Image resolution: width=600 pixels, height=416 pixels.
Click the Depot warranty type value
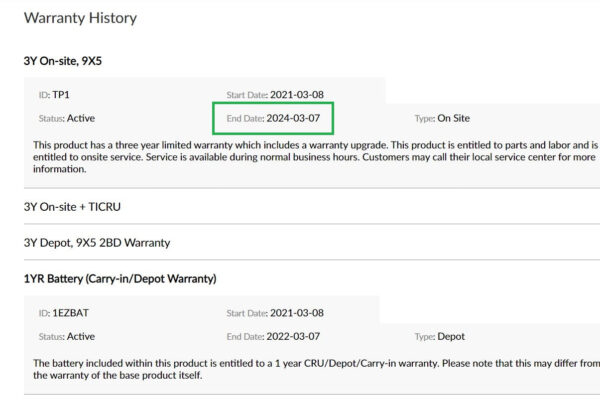[451, 337]
